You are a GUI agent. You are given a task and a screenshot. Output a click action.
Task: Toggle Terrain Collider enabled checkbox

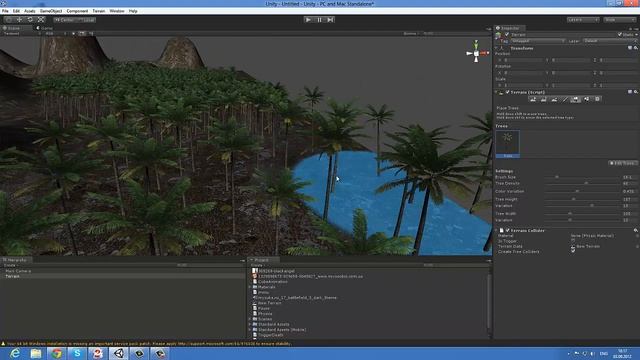coord(507,231)
